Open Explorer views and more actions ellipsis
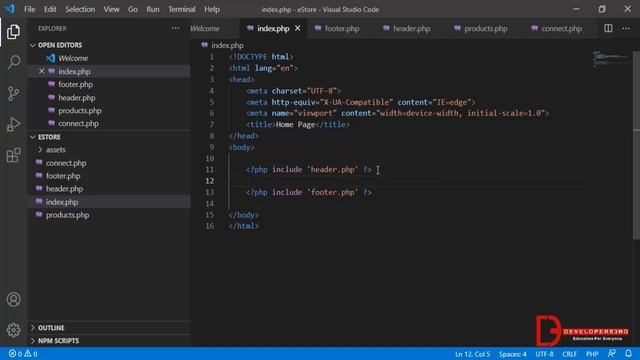 pos(176,28)
